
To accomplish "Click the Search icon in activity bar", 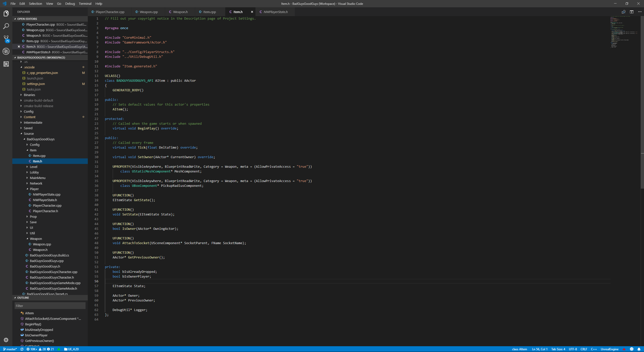I will tap(7, 26).
